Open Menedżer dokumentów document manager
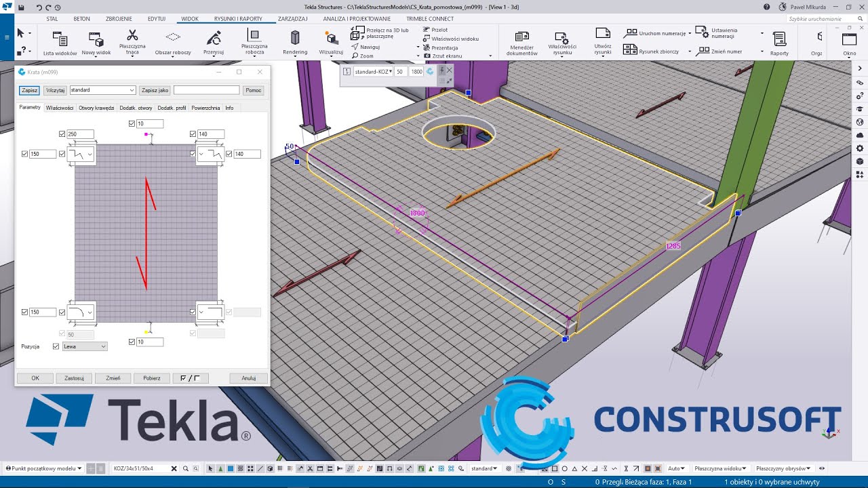 click(521, 43)
